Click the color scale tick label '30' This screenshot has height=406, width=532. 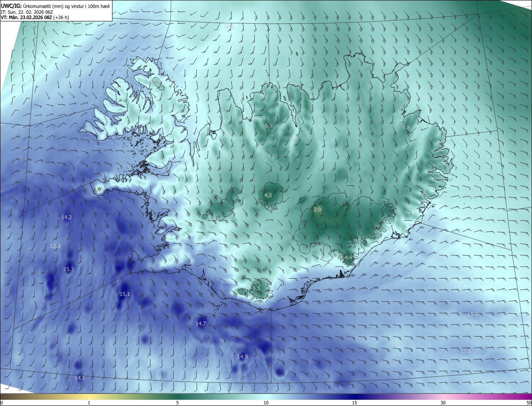click(x=443, y=403)
